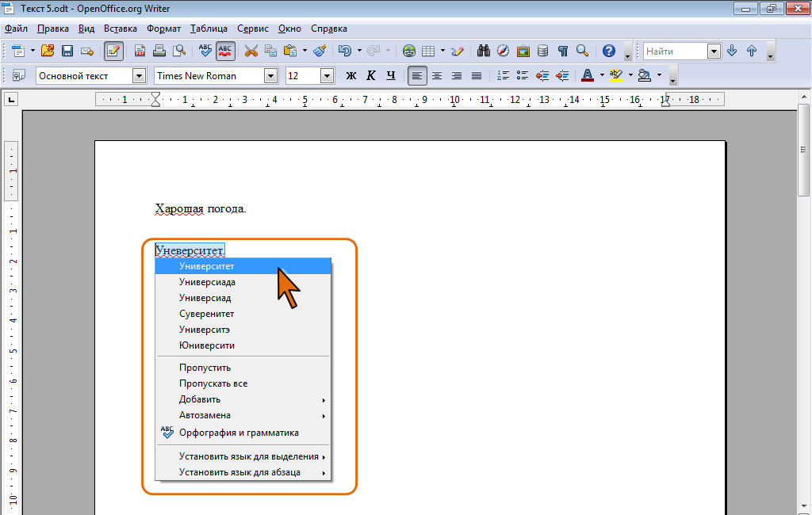Toggle numbered list
This screenshot has width=812, height=515.
click(503, 75)
